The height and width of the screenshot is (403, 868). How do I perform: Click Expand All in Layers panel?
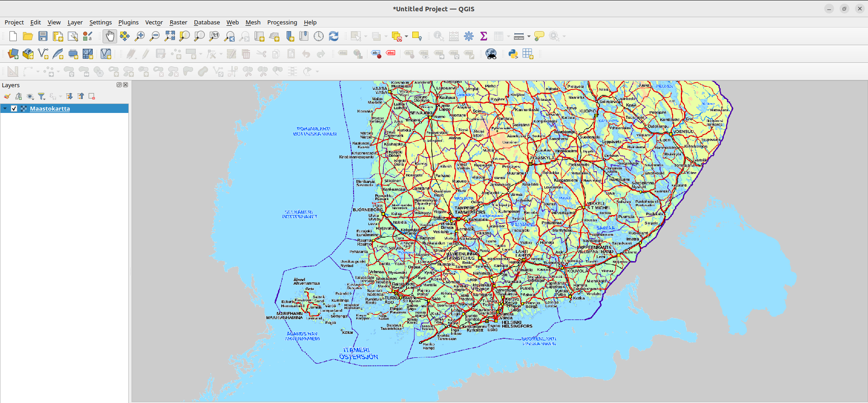pyautogui.click(x=69, y=96)
